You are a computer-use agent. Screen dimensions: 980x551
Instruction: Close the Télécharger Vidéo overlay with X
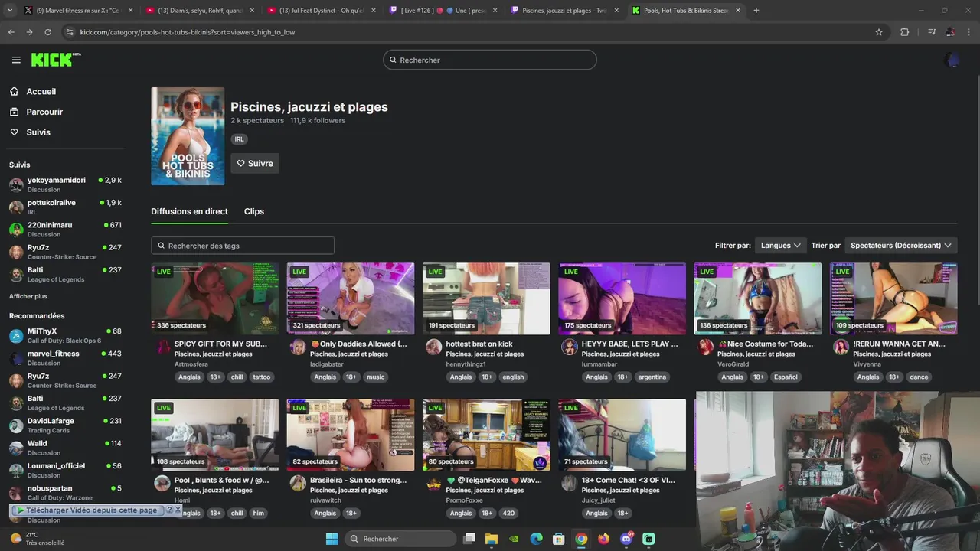[178, 510]
